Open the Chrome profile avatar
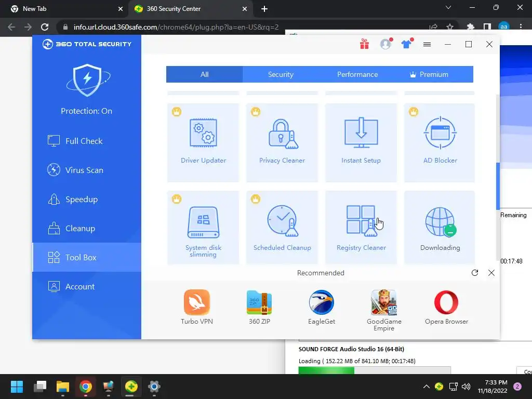The height and width of the screenshot is (399, 532). point(504,26)
